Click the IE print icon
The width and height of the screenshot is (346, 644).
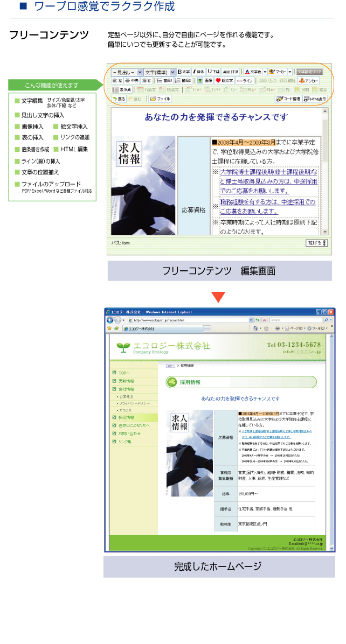278,328
